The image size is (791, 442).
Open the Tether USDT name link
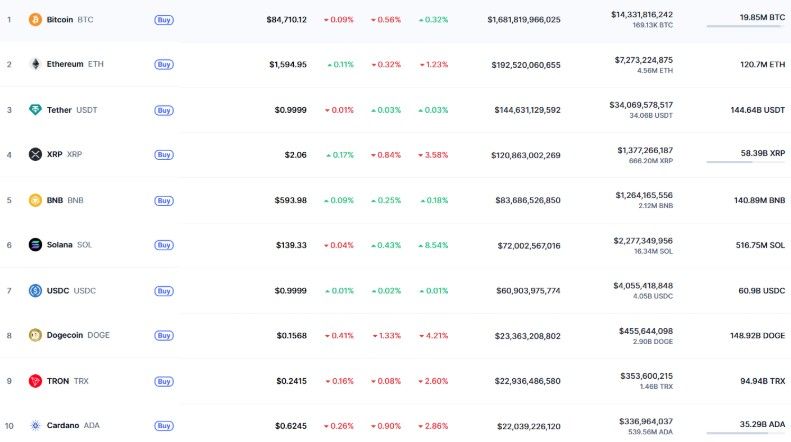72,109
